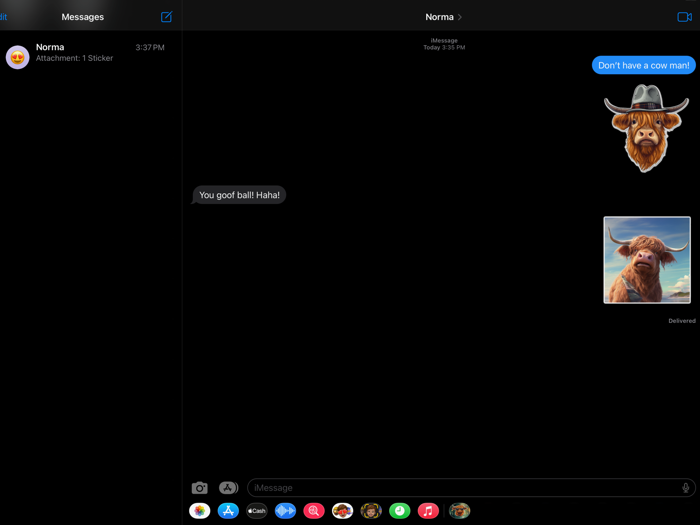Image resolution: width=700 pixels, height=525 pixels.
Task: Click the Delivered status text
Action: 682,321
